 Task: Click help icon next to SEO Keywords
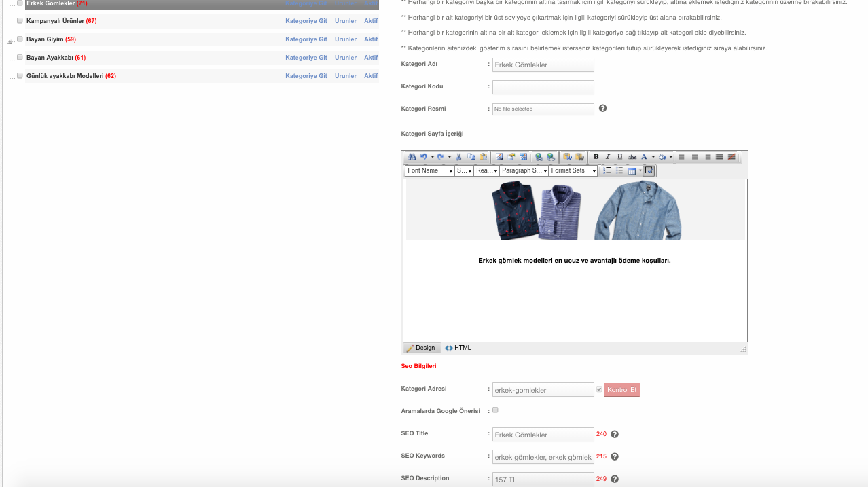(x=615, y=456)
